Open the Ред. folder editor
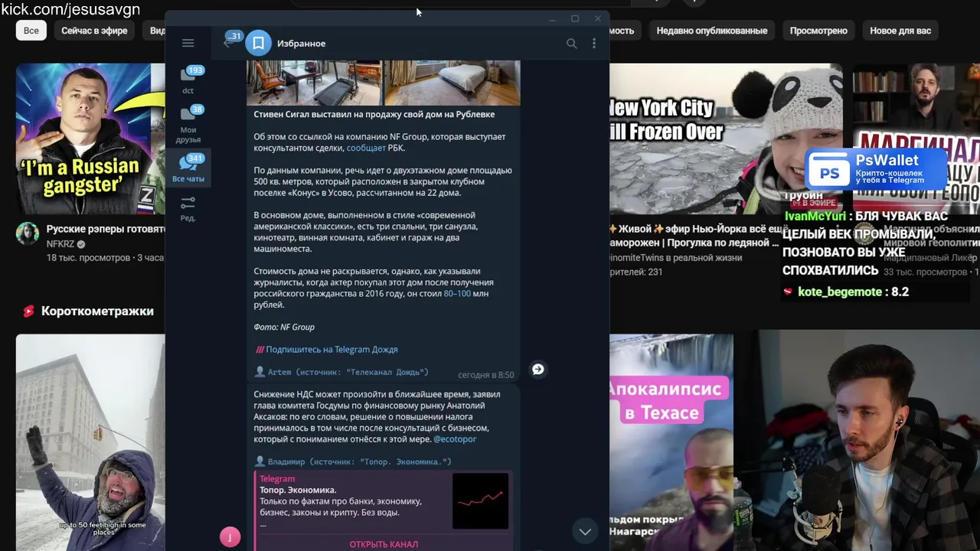Screen dimensions: 980x551 point(188,208)
